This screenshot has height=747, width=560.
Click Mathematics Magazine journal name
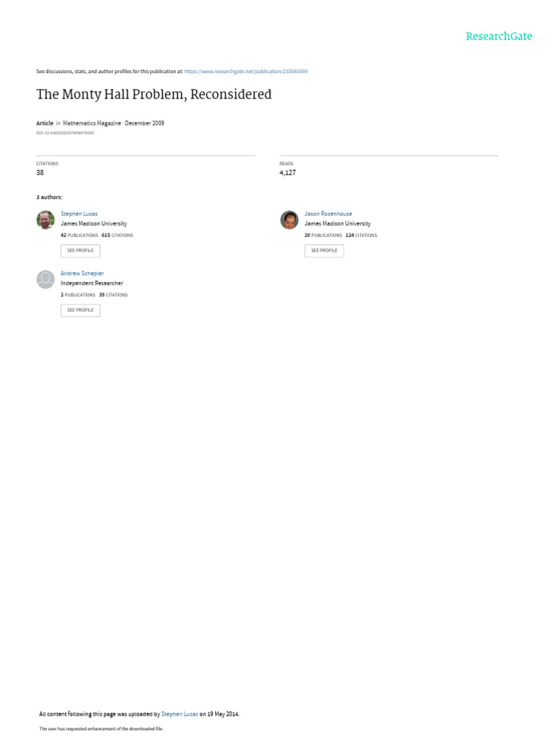(92, 123)
